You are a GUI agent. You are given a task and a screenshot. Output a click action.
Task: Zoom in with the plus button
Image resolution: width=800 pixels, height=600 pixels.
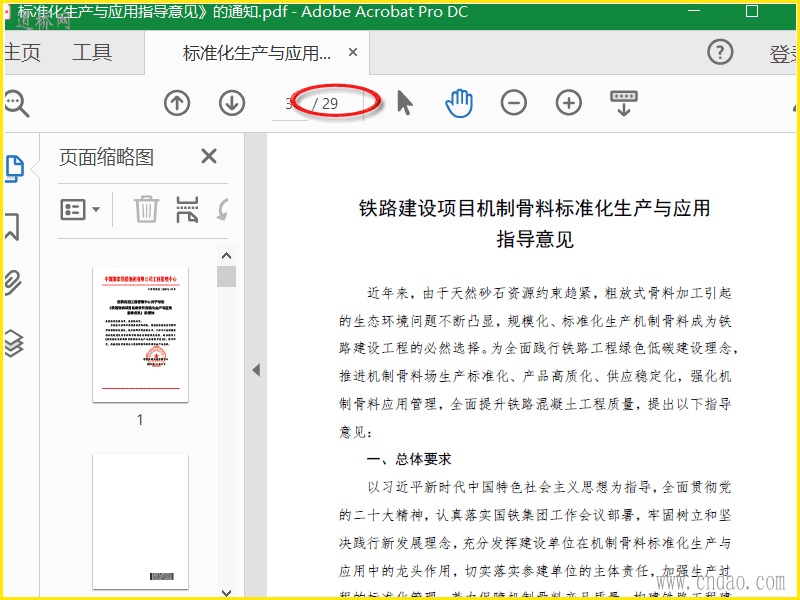point(569,103)
